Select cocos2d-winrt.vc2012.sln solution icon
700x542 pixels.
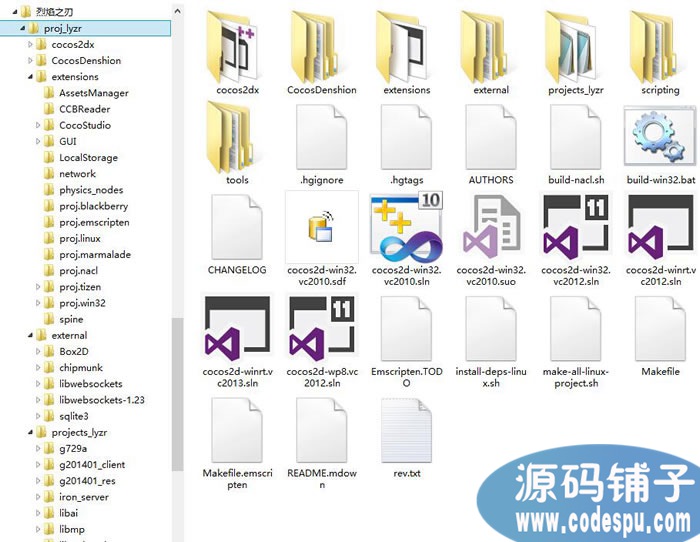pos(661,227)
